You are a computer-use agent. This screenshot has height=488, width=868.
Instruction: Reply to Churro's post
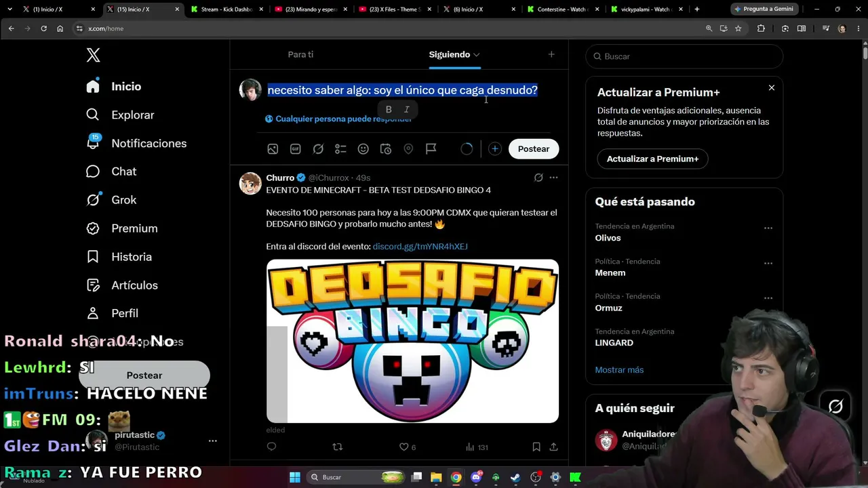(271, 447)
